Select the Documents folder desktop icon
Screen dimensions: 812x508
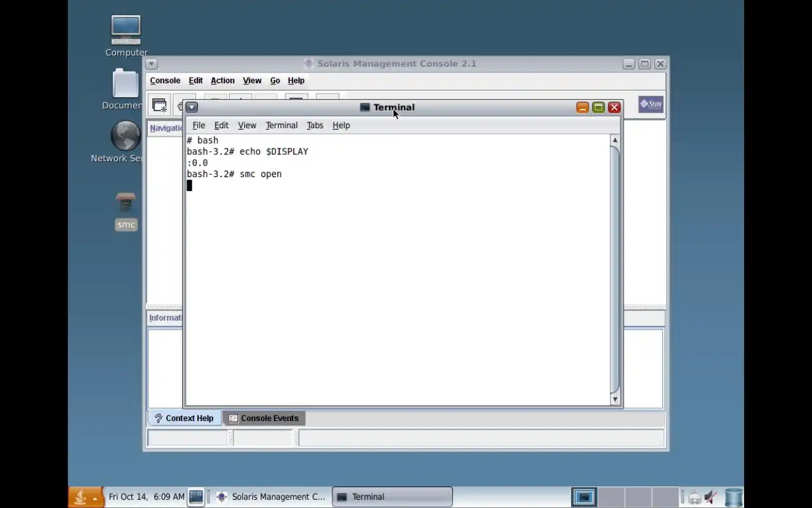pyautogui.click(x=126, y=83)
